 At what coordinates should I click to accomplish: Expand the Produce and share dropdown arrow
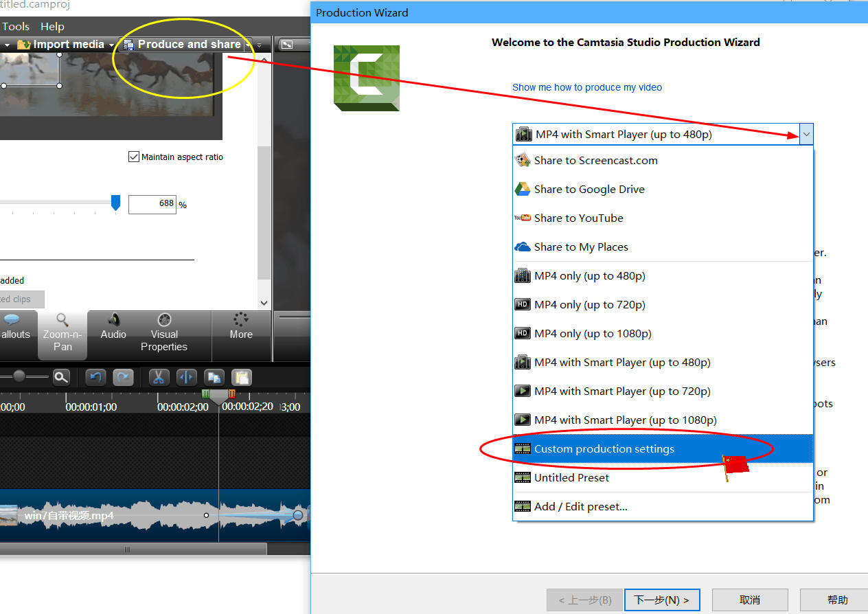click(248, 45)
